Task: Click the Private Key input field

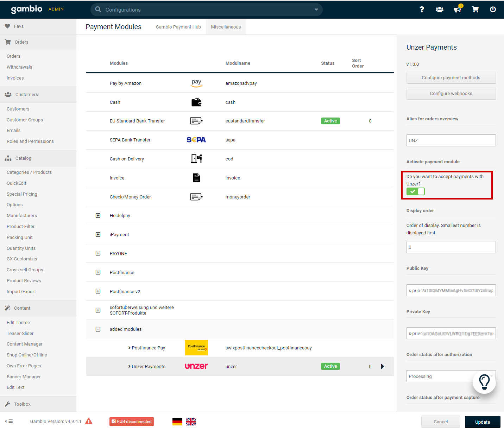Action: point(451,333)
